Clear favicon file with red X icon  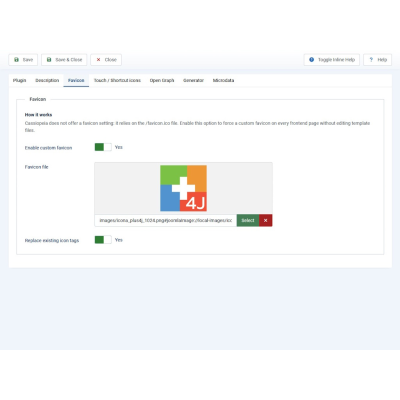pyautogui.click(x=266, y=220)
